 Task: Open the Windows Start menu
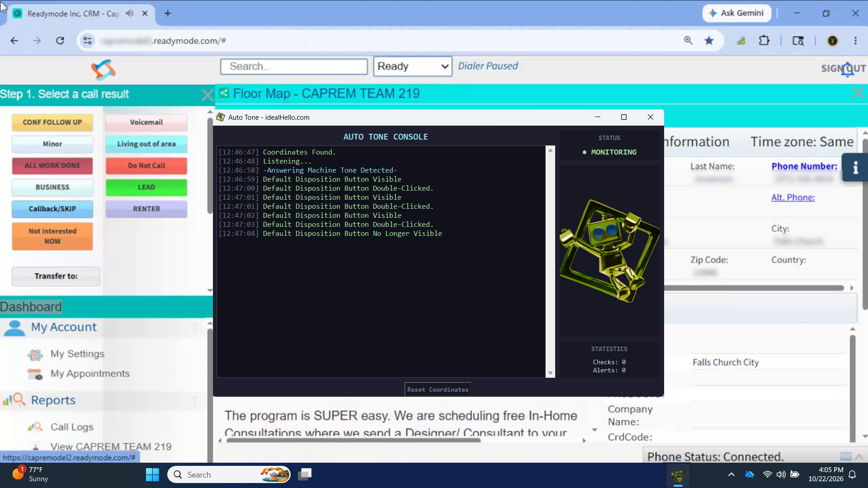(x=152, y=474)
